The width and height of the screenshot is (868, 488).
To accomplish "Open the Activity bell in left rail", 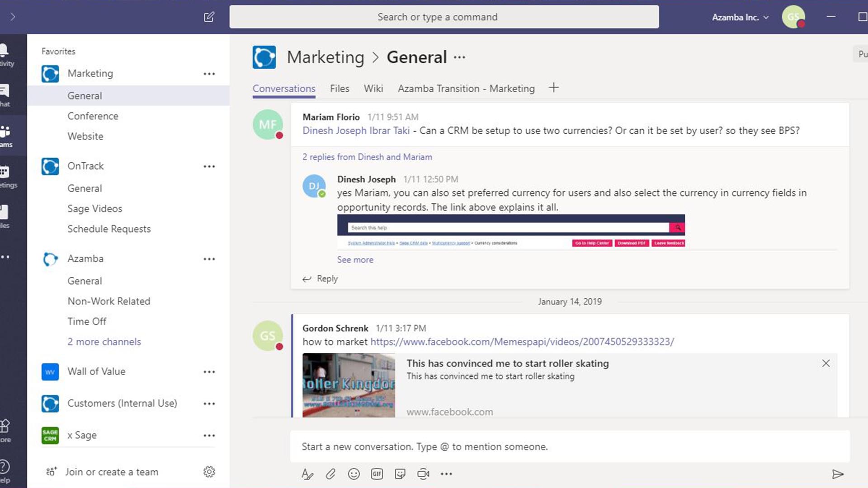I will point(5,55).
